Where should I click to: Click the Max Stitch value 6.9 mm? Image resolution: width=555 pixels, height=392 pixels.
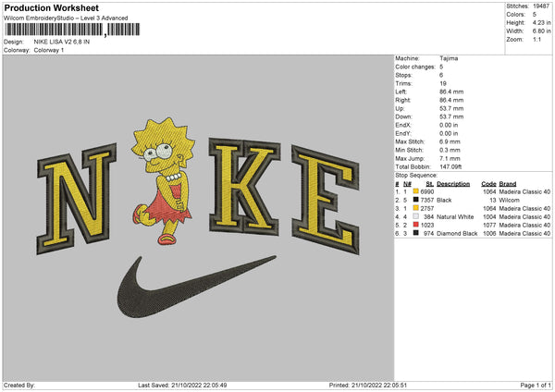(450, 141)
